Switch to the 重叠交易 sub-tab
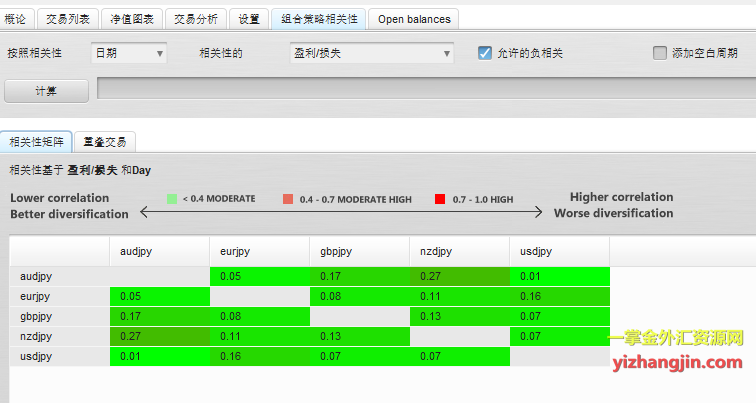Image resolution: width=756 pixels, height=403 pixels. 106,142
